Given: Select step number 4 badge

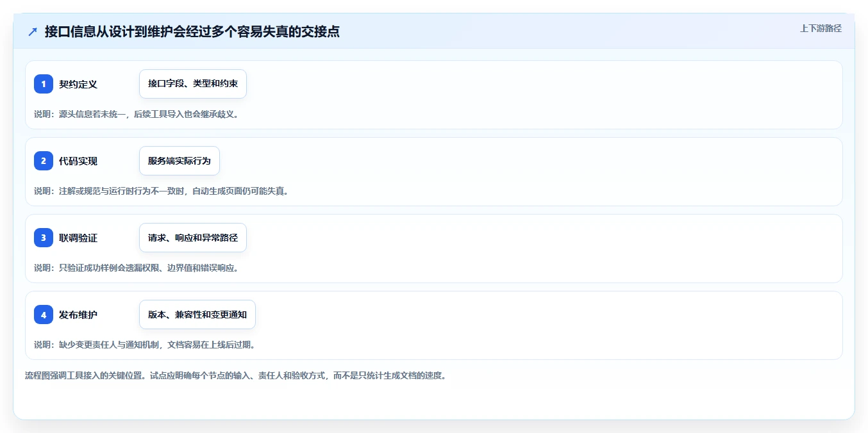Looking at the screenshot, I should 44,315.
